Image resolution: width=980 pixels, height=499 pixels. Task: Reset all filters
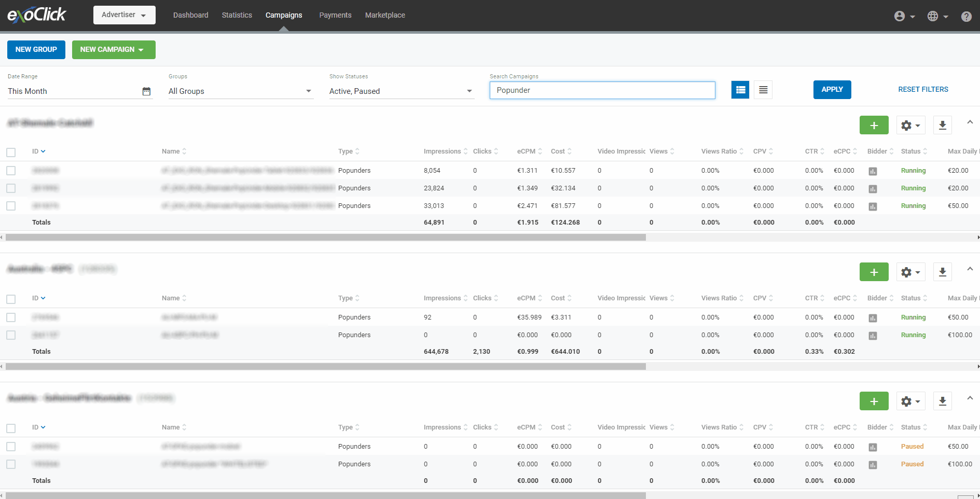(923, 90)
